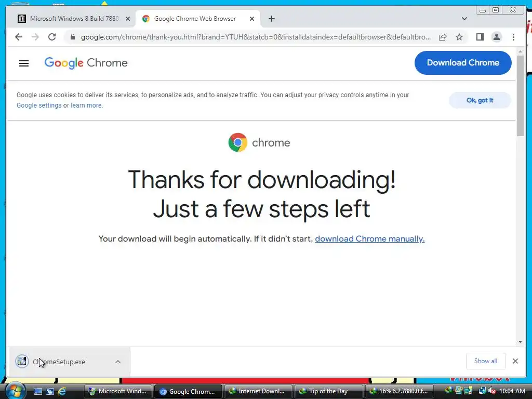Screen dimensions: 532x399
Task: Click Show Desktop in quick launch
Action: pyautogui.click(x=37, y=391)
